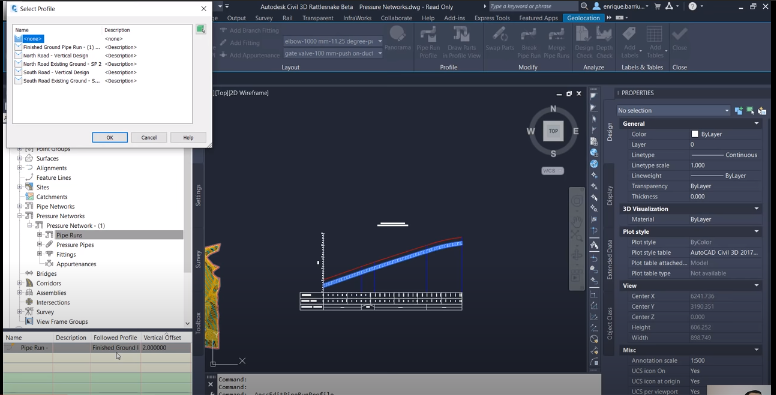Click the Autodesk account user icon
776x395 pixels.
click(x=596, y=6)
